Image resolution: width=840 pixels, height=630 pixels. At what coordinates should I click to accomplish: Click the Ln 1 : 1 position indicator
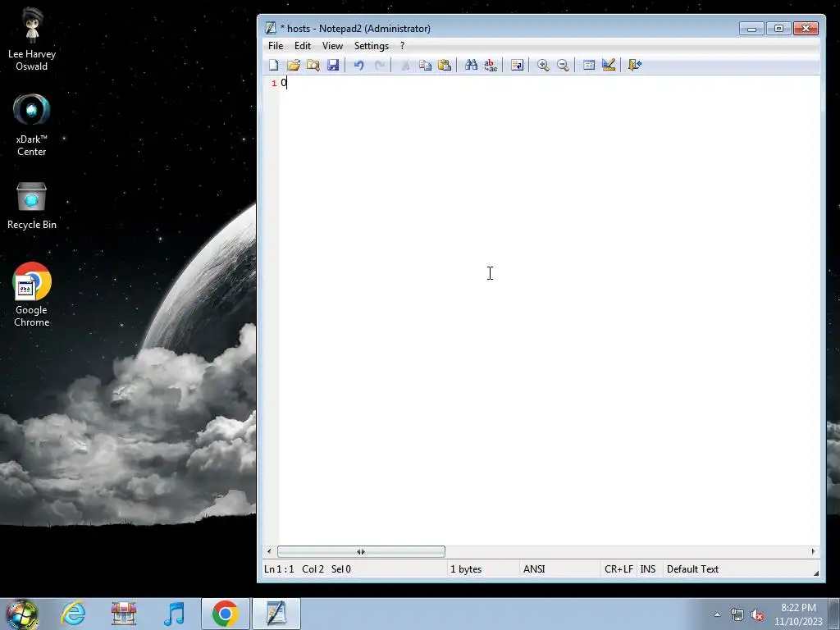[x=279, y=569]
